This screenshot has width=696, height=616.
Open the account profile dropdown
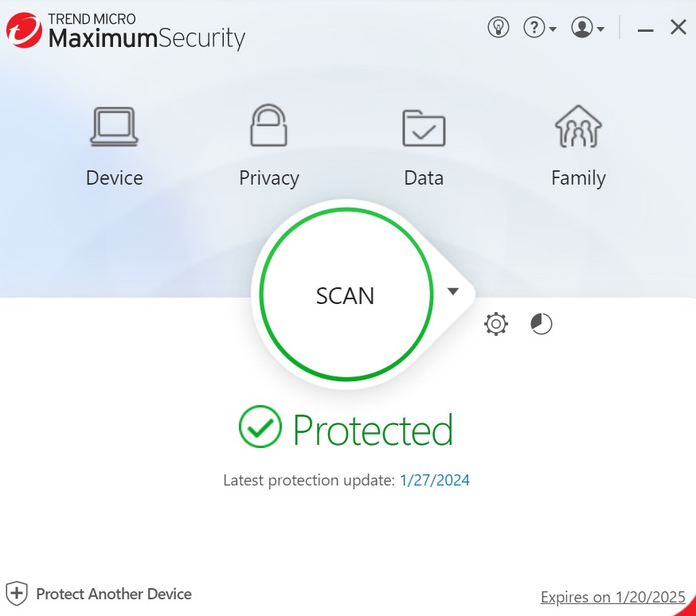coord(588,28)
